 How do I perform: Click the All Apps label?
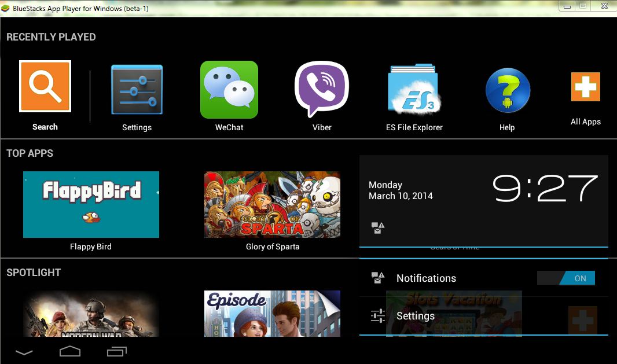coord(586,122)
